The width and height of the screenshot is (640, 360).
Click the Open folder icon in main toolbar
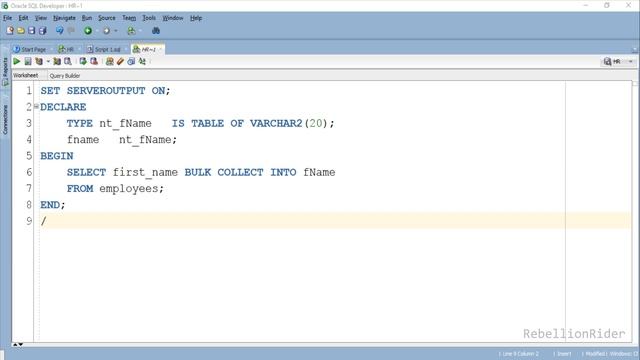click(21, 31)
